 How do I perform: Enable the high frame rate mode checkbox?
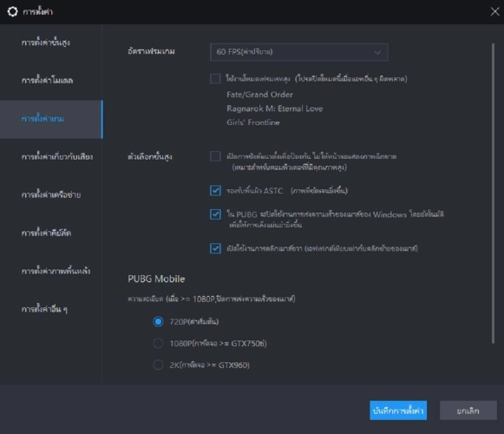[215, 78]
